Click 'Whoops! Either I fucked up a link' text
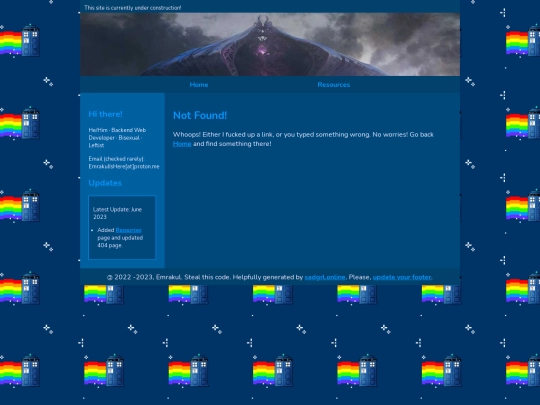540x405 pixels. point(224,135)
